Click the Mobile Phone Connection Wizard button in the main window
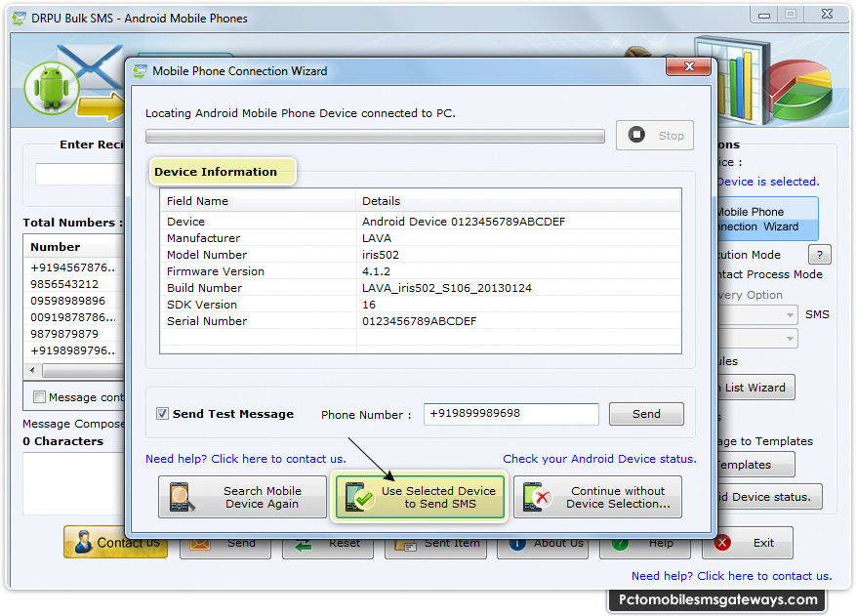Image resolution: width=856 pixels, height=616 pixels. 767,219
